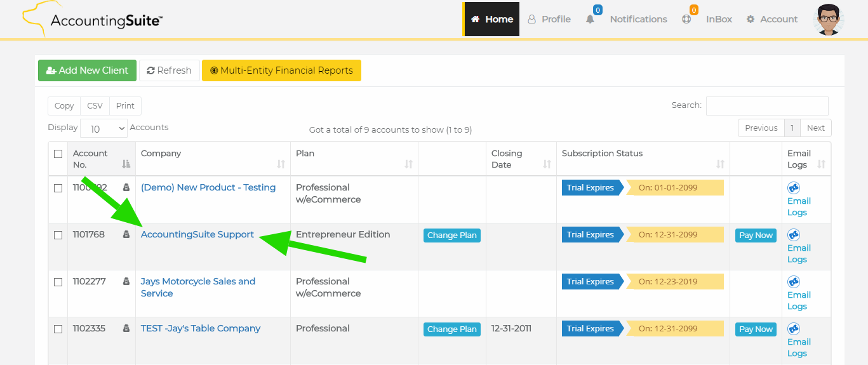Open the Profile menu item
The width and height of the screenshot is (868, 365).
tap(549, 19)
